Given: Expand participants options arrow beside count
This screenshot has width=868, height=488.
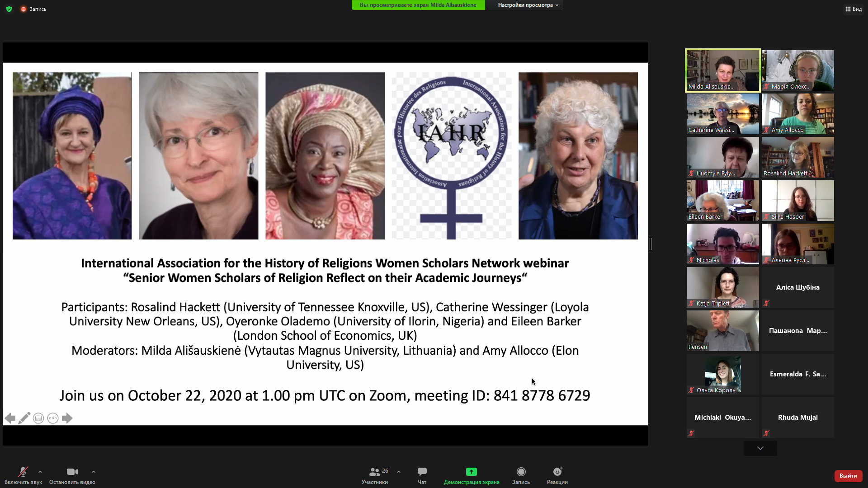Looking at the screenshot, I should pyautogui.click(x=399, y=472).
